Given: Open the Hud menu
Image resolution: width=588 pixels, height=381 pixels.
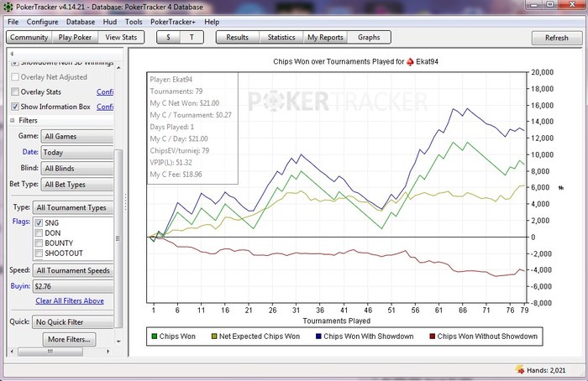Looking at the screenshot, I should (110, 22).
